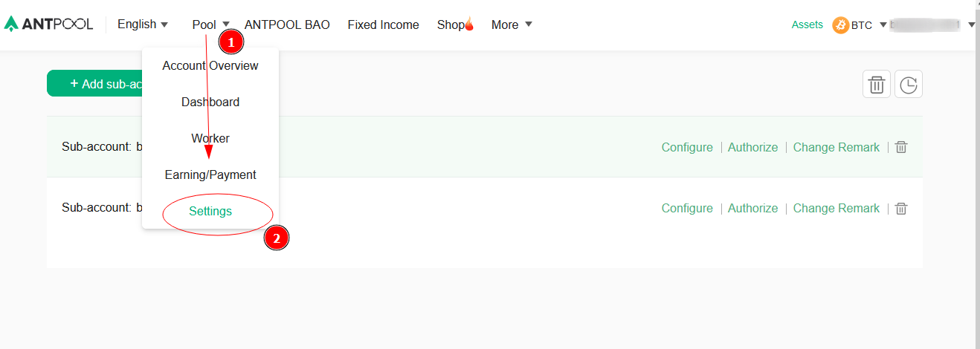Click Configure for the first sub-account

[x=687, y=147]
